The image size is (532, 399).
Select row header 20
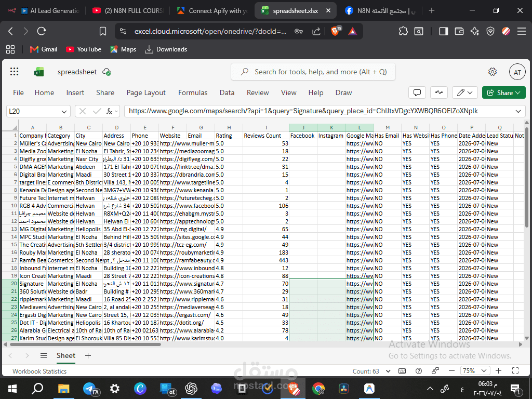pos(10,283)
